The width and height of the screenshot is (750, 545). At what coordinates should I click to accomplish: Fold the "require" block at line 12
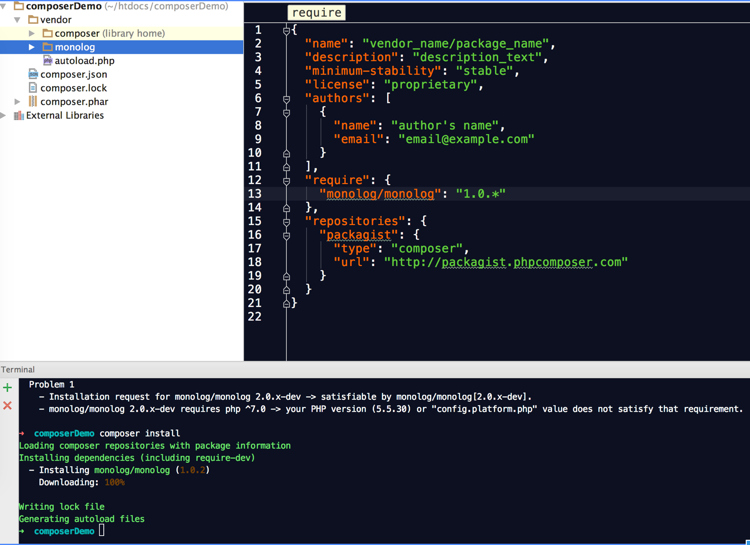click(x=286, y=181)
